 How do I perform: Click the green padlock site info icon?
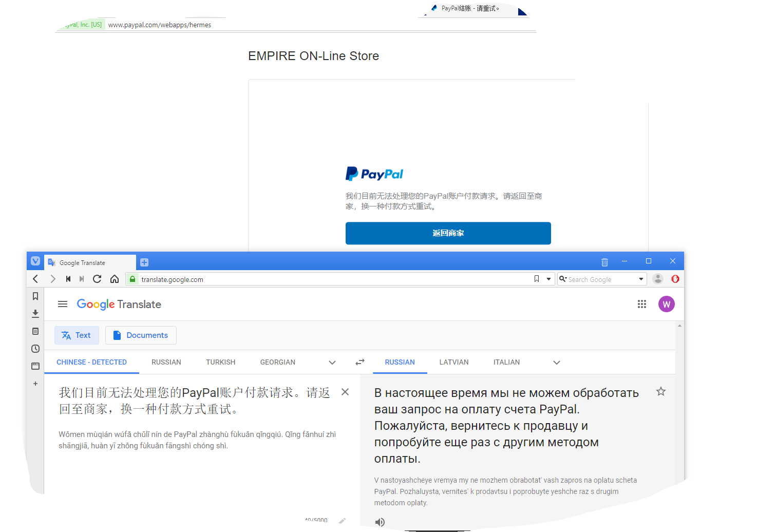(133, 279)
